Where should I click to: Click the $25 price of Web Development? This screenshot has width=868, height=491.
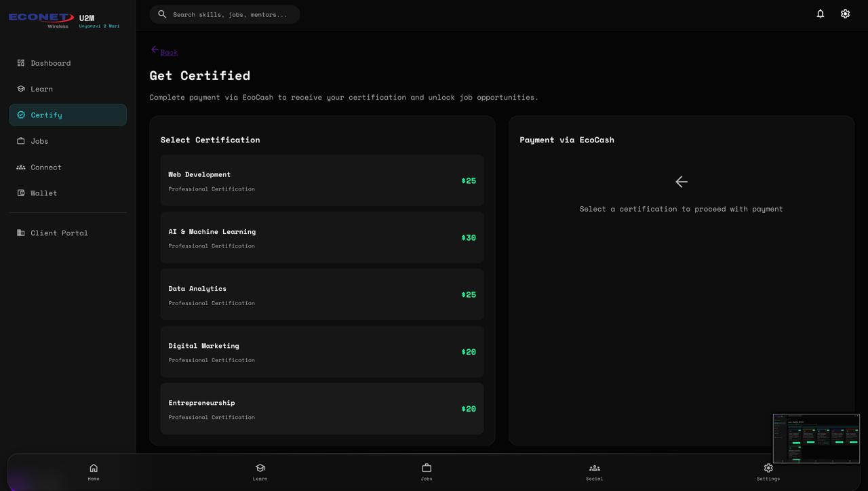(x=469, y=180)
